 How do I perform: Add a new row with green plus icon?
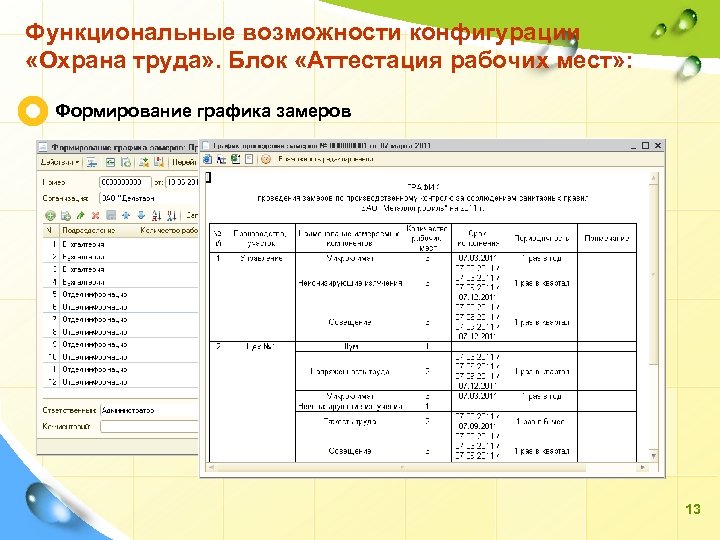click(50, 215)
